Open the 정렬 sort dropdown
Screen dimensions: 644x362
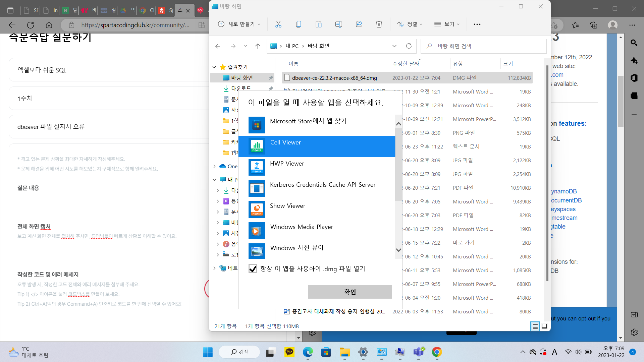(410, 24)
